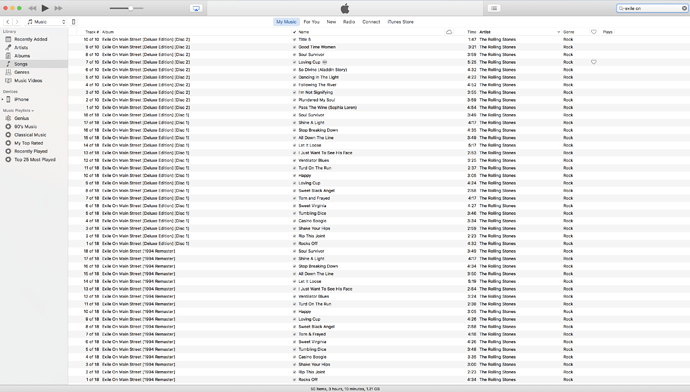Click the Library section heading
Image resolution: width=690 pixels, height=392 pixels.
tap(9, 32)
